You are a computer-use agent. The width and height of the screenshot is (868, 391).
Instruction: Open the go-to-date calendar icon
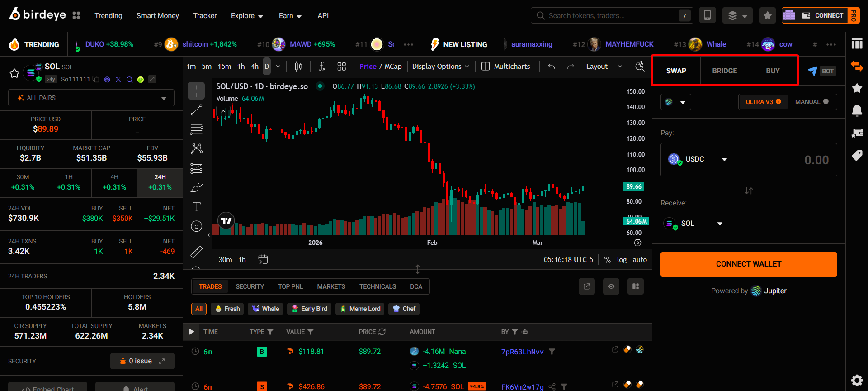[263, 259]
